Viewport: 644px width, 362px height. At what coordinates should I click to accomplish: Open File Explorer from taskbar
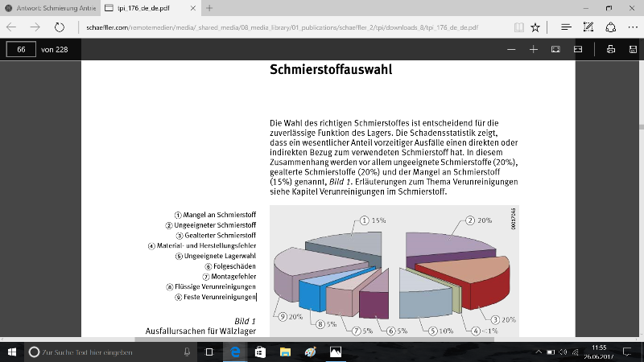285,352
